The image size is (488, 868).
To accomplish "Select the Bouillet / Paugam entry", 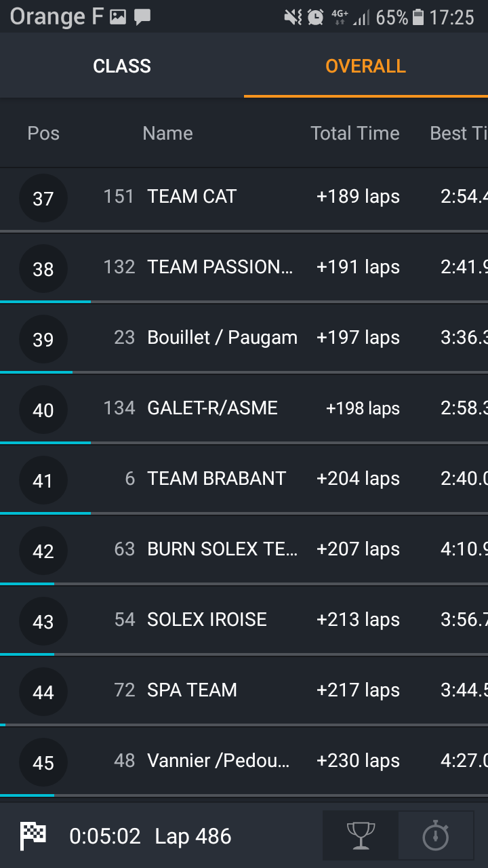I will tap(222, 338).
